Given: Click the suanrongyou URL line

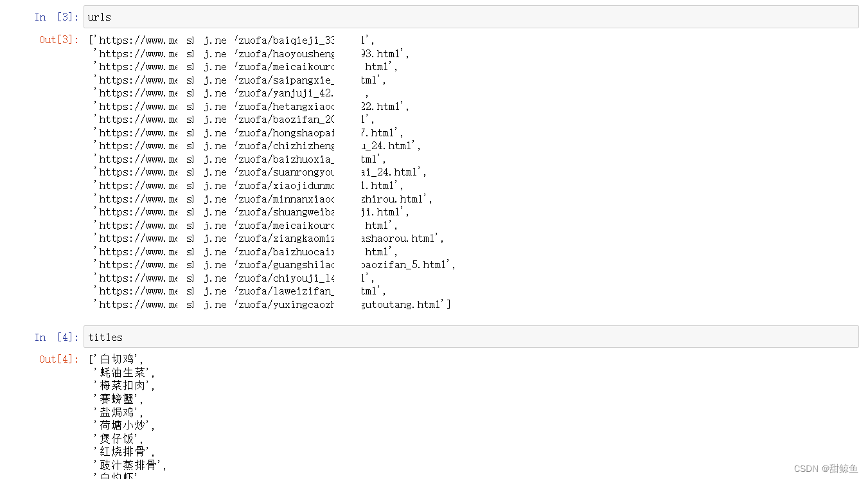Looking at the screenshot, I should (x=260, y=172).
